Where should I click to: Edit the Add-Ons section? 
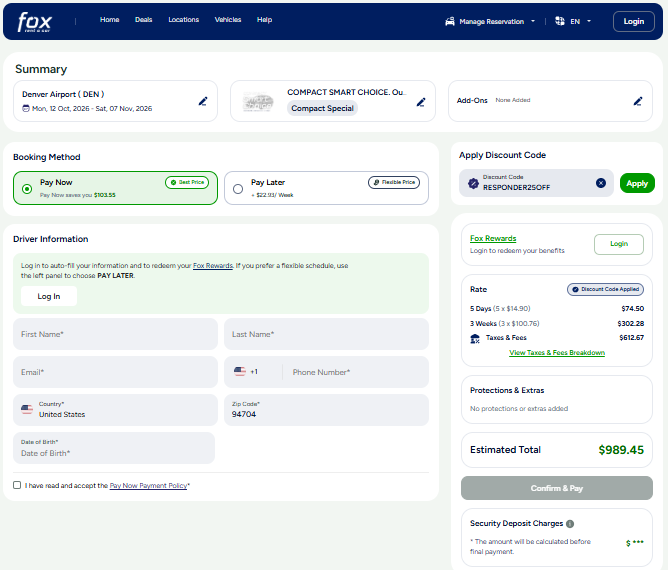(638, 101)
